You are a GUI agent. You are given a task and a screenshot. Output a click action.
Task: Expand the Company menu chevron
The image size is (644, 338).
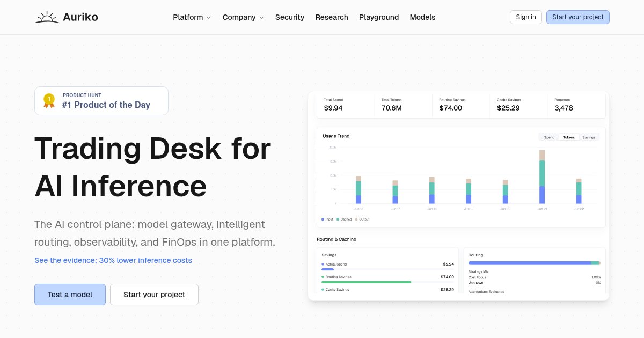(261, 18)
